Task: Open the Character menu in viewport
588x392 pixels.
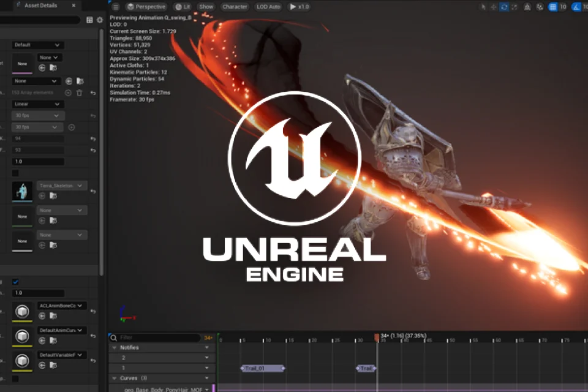Action: point(235,7)
